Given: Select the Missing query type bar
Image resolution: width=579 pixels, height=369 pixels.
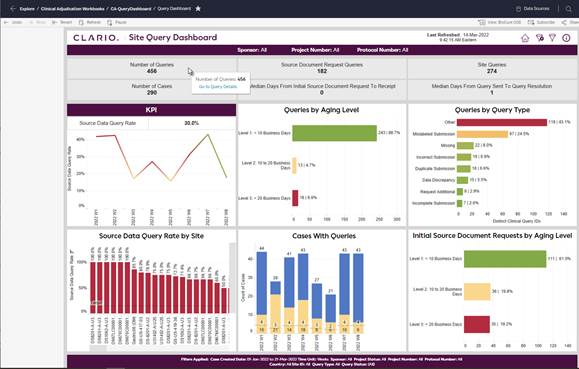Looking at the screenshot, I should pyautogui.click(x=465, y=146).
